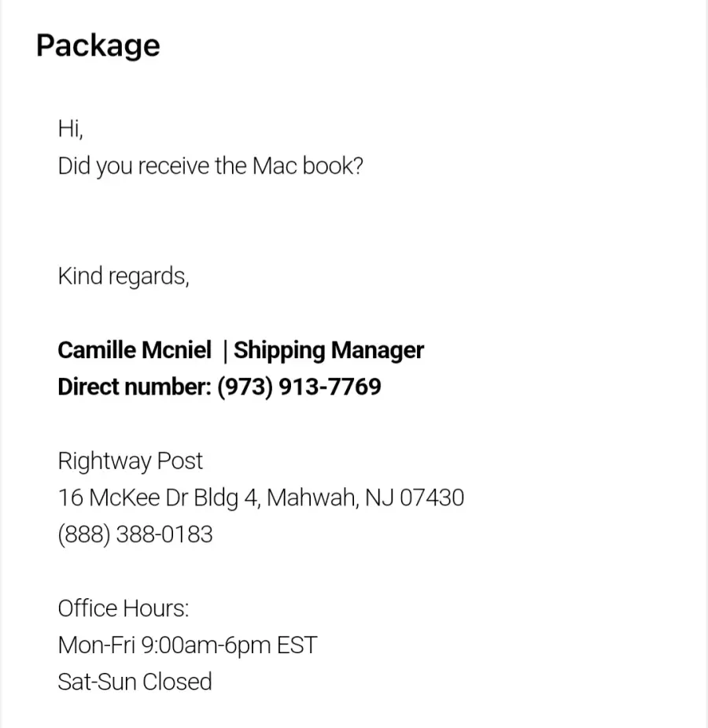Click the 'Direct number:' label
Image resolution: width=708 pixels, height=728 pixels.
[x=135, y=386]
